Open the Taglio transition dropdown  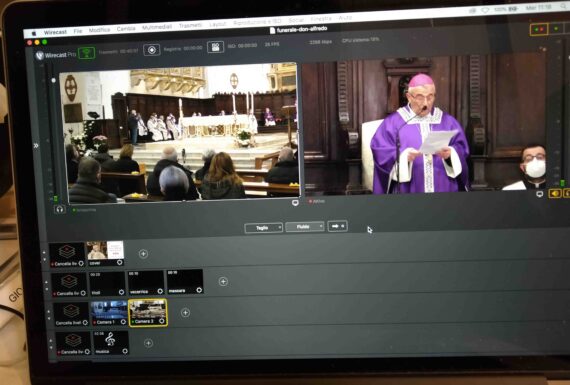click(x=264, y=228)
